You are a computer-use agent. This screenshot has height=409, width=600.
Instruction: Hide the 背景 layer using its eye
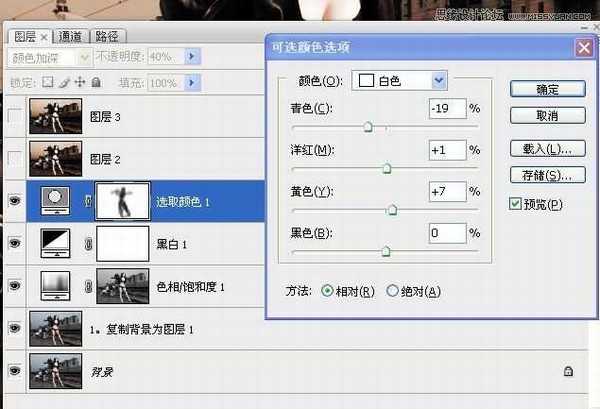(14, 371)
